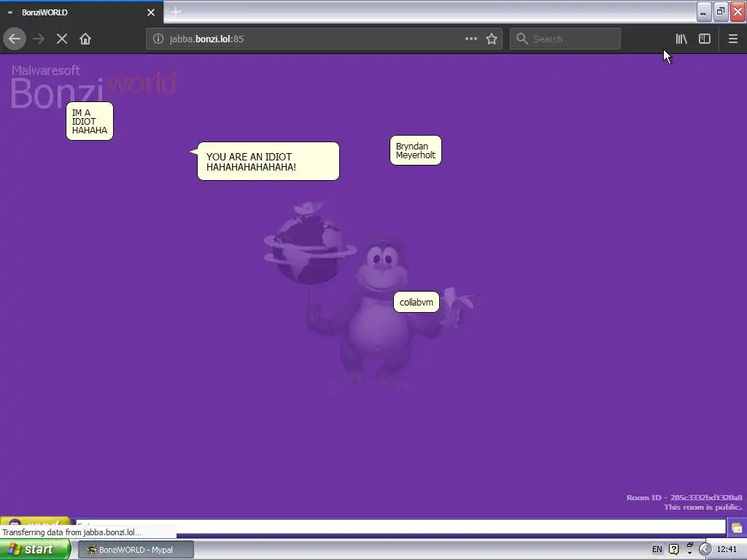Click the forward navigation arrow
This screenshot has height=560, width=747.
click(x=39, y=39)
